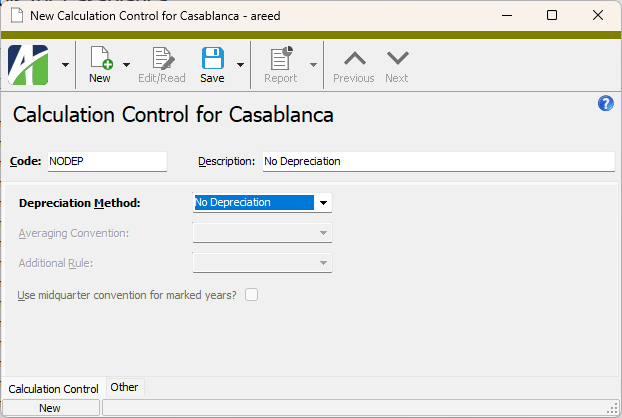Viewport: 622px width, 418px height.
Task: Click into the Code input field
Action: point(107,161)
